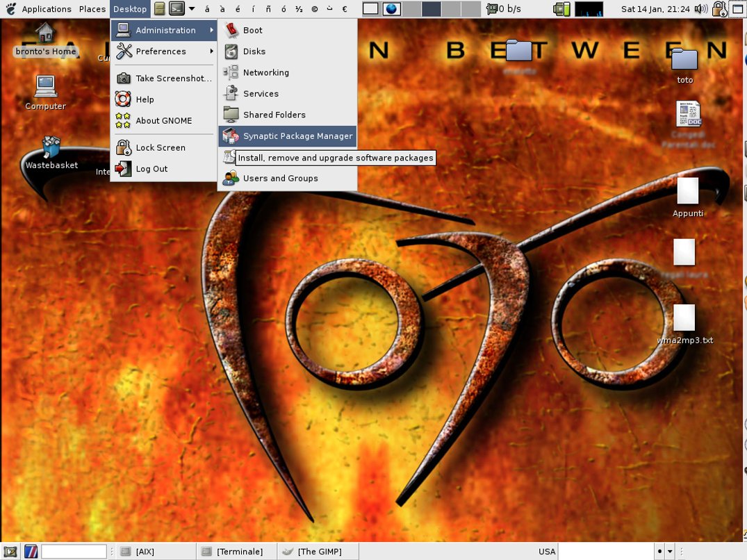This screenshot has width=747, height=560.
Task: Click the exit arrow icon beside Log Out
Action: (x=124, y=169)
